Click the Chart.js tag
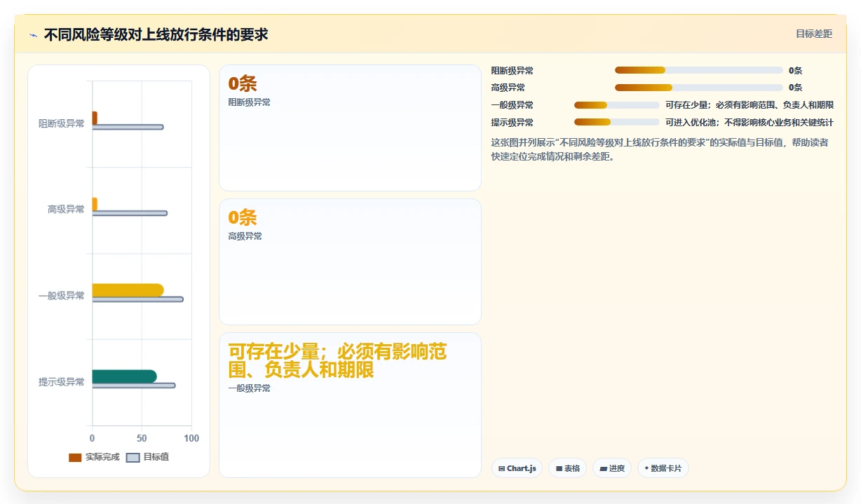861x504 pixels. coord(517,468)
